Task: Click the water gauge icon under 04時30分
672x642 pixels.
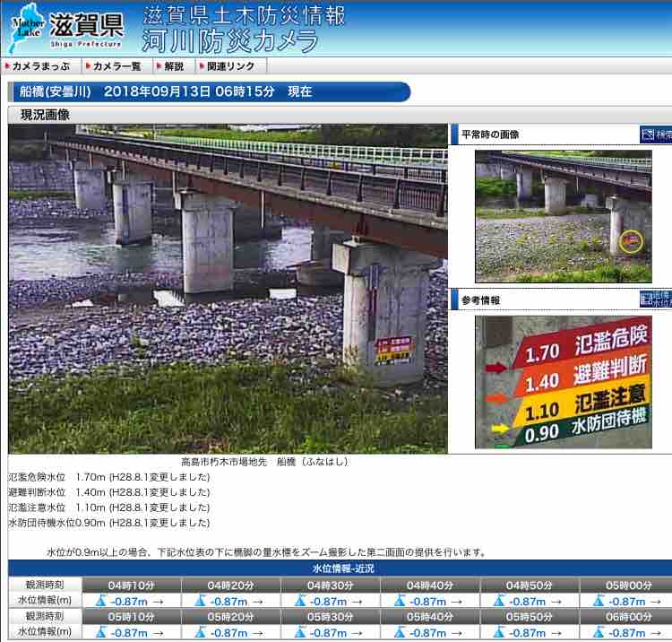Action: [x=300, y=601]
